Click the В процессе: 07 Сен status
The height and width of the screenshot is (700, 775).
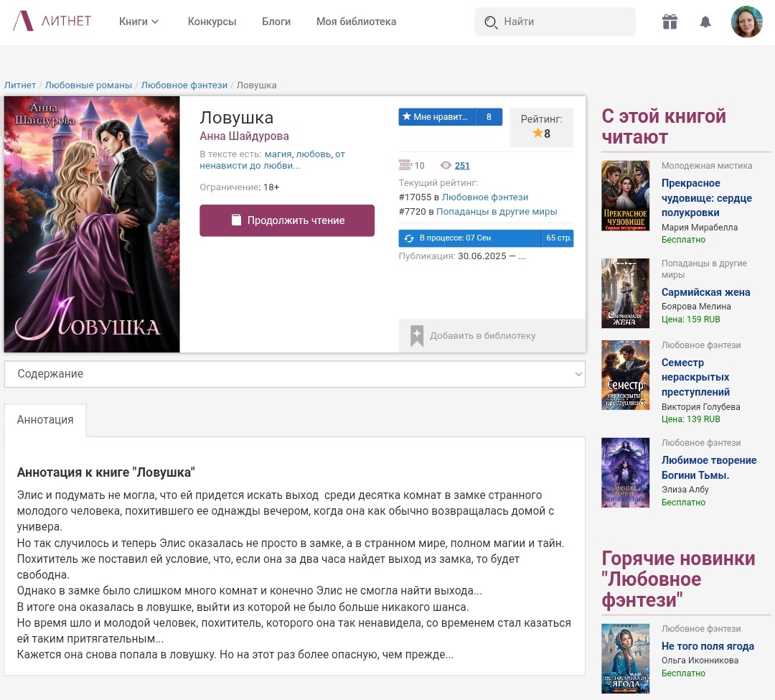[x=470, y=238]
